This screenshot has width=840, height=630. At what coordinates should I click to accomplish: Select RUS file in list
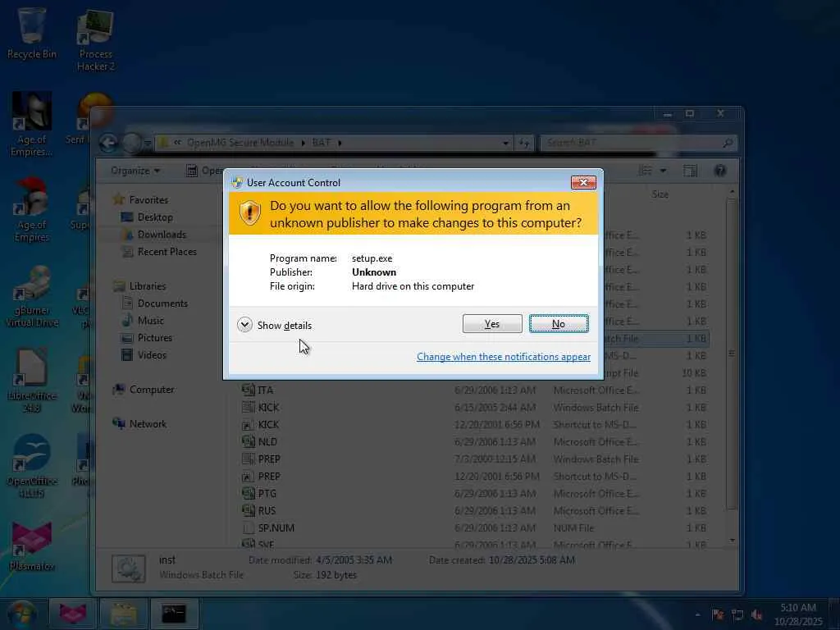[x=475, y=510]
